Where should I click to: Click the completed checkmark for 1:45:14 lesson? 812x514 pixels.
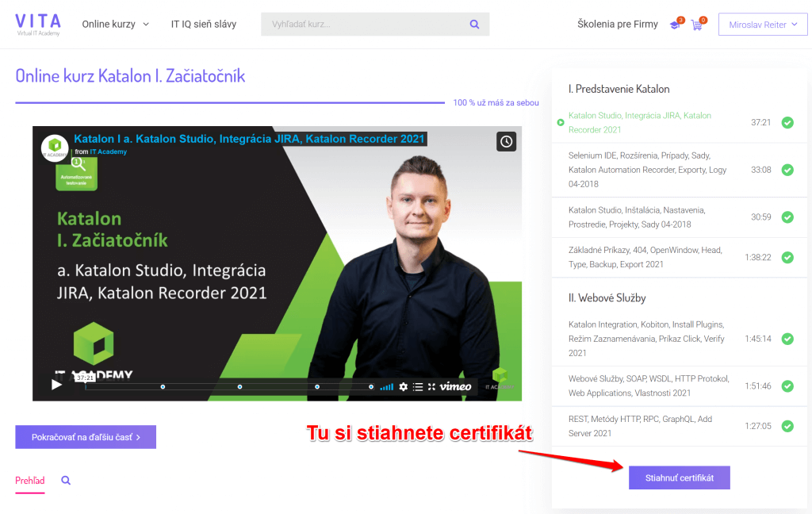(787, 339)
